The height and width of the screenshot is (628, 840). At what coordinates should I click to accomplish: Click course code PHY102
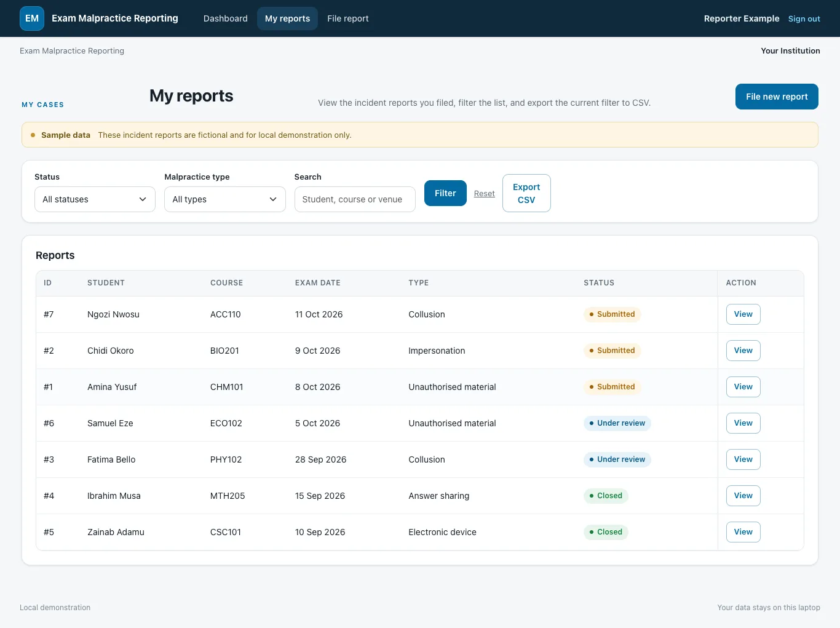[226, 459]
